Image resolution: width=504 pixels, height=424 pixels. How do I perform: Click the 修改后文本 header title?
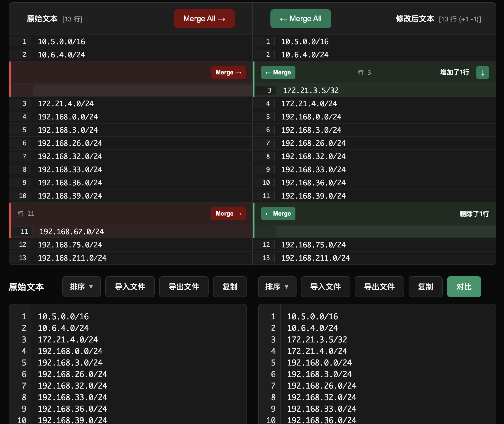click(x=415, y=19)
